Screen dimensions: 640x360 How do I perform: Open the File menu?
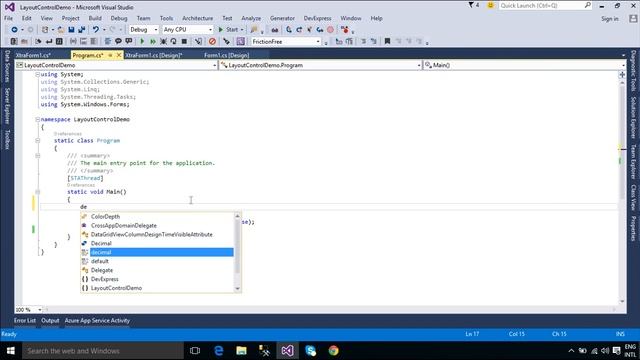click(x=9, y=18)
